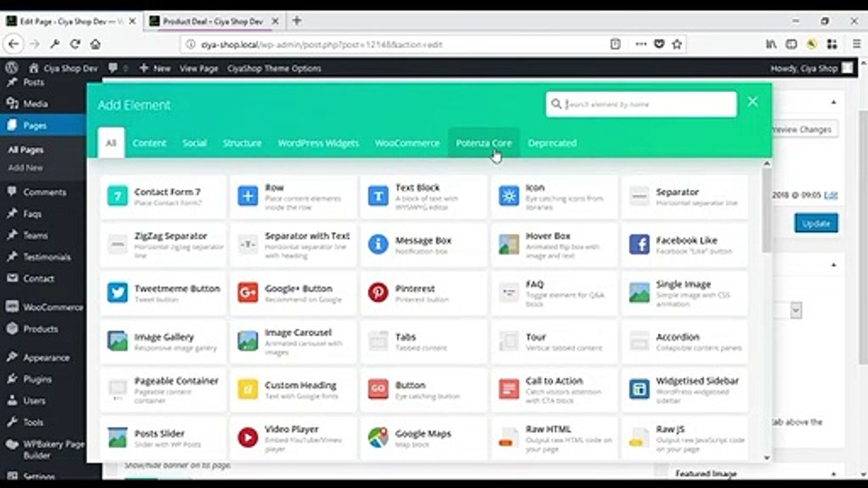Go to Add New page link
This screenshot has width=868, height=488.
[26, 167]
